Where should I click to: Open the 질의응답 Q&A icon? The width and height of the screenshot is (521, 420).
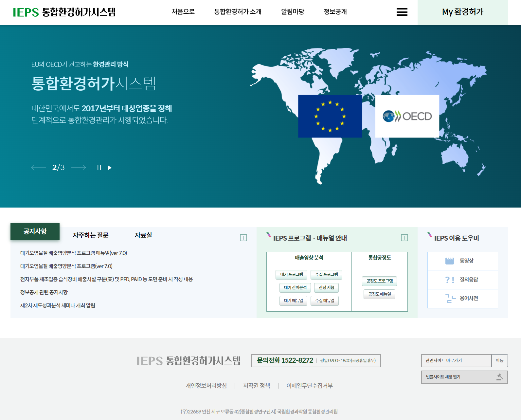pyautogui.click(x=450, y=280)
